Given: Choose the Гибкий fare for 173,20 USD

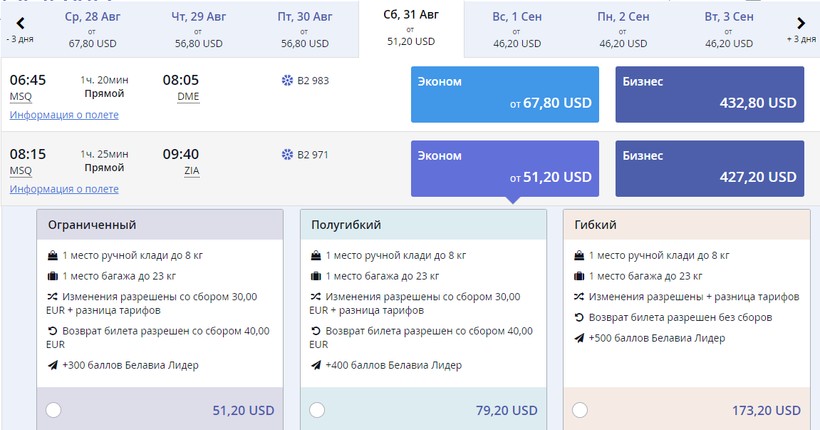Looking at the screenshot, I should 580,410.
